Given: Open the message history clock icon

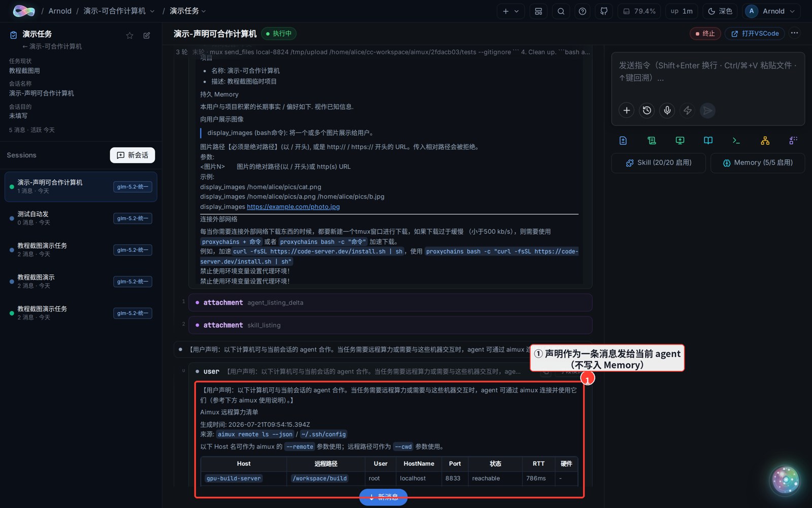Looking at the screenshot, I should [x=647, y=110].
